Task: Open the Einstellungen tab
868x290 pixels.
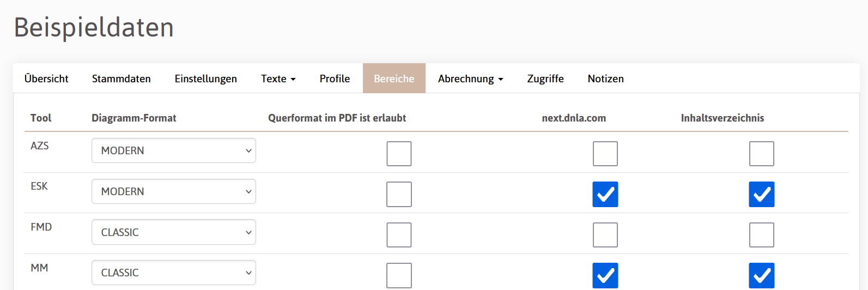Action: [205, 78]
